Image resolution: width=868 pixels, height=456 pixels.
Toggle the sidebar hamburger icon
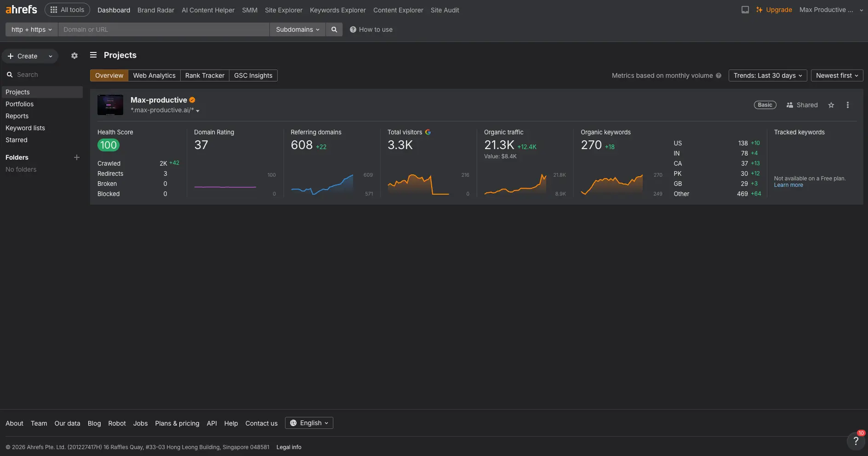click(x=93, y=55)
